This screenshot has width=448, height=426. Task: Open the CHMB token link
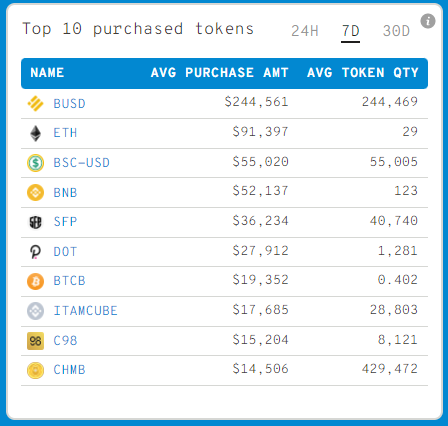pyautogui.click(x=69, y=370)
